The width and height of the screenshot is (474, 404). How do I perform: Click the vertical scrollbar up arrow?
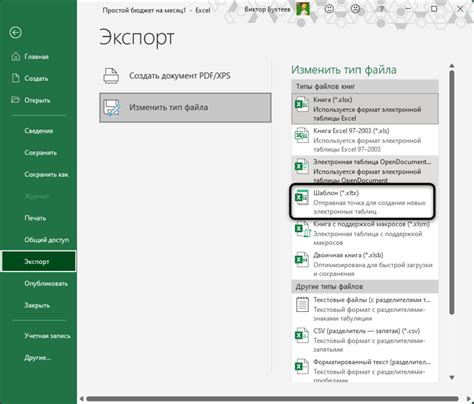coord(452,66)
